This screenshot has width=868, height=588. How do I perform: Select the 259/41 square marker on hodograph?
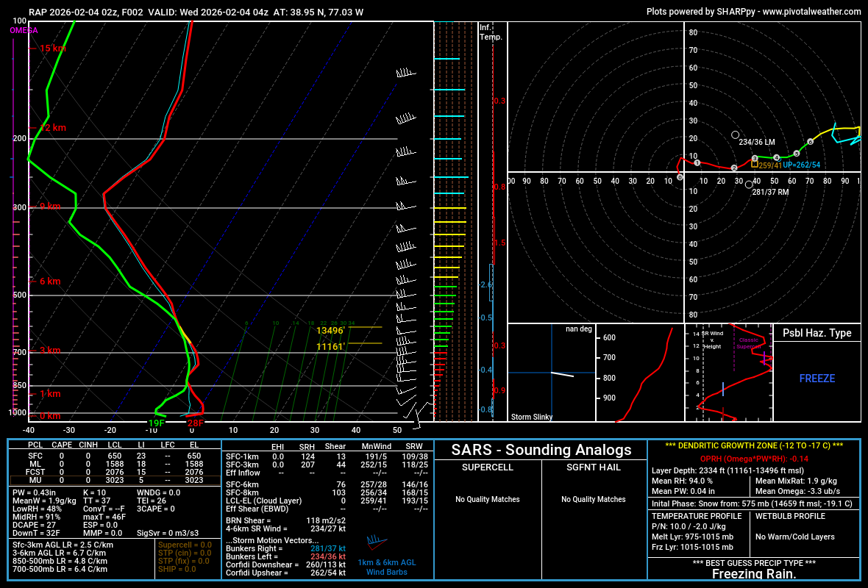click(754, 165)
